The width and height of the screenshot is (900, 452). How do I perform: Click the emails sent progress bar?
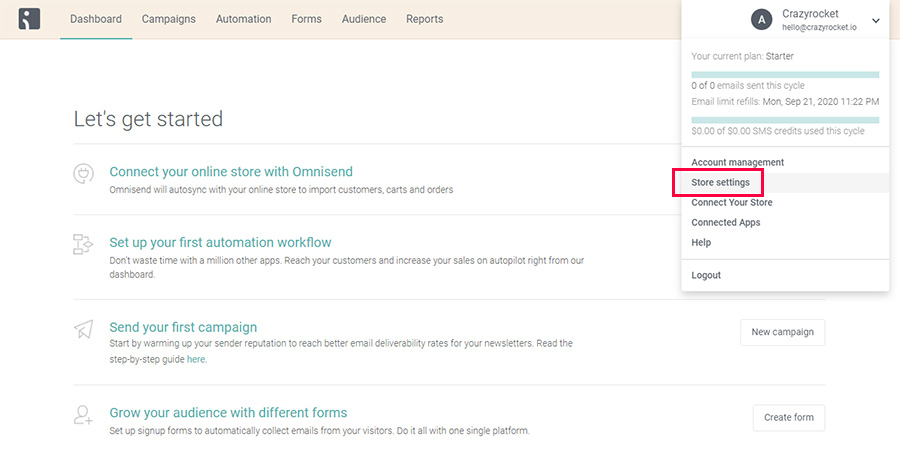[x=785, y=75]
